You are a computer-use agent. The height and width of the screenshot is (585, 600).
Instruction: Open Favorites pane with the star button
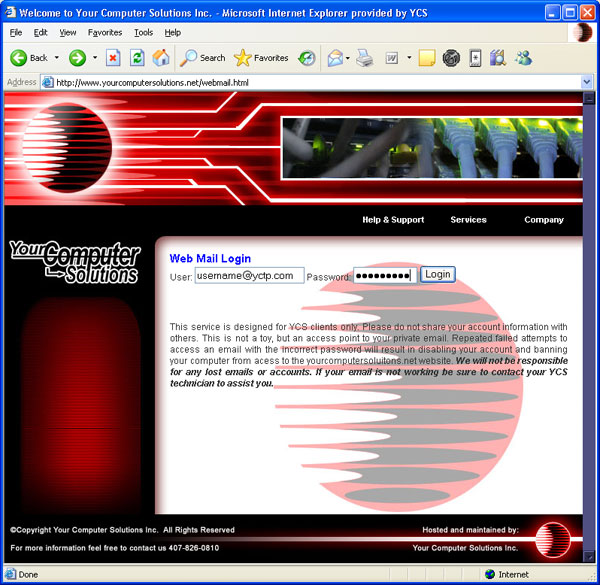pos(261,58)
